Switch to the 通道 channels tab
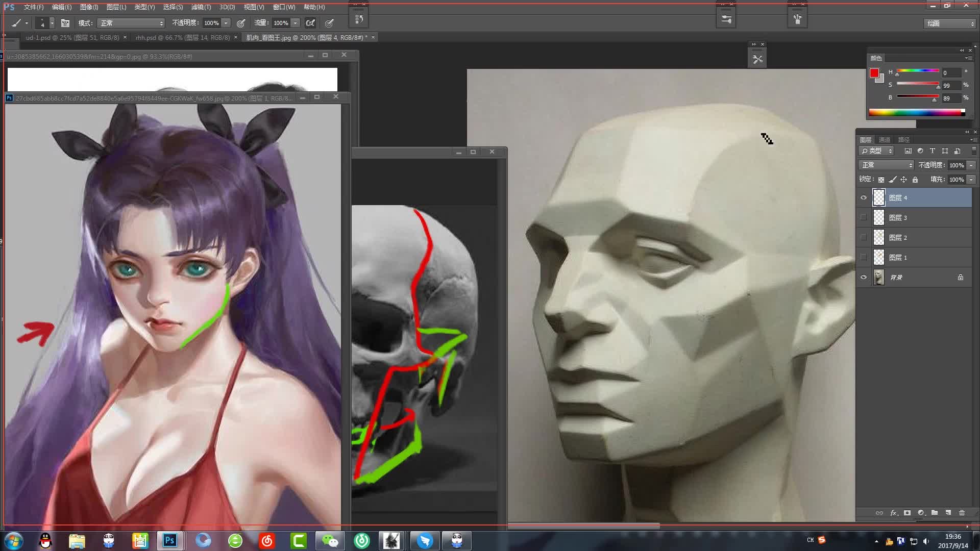Screen dimensions: 980x551 point(885,140)
